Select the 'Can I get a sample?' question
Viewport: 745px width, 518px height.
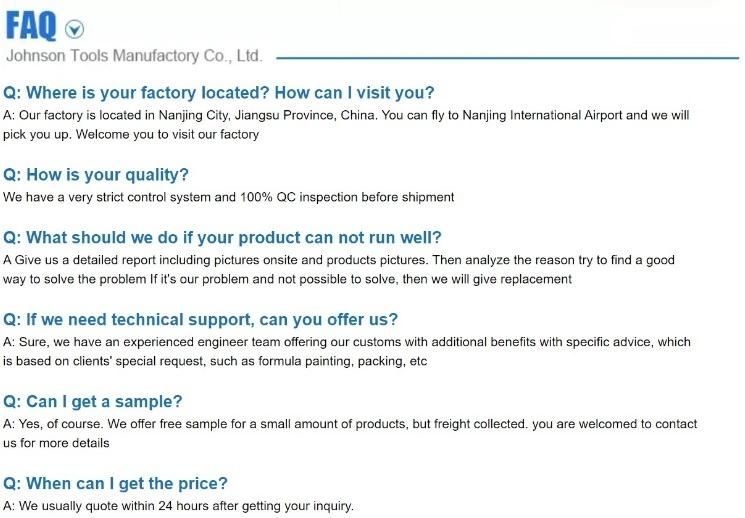point(93,402)
